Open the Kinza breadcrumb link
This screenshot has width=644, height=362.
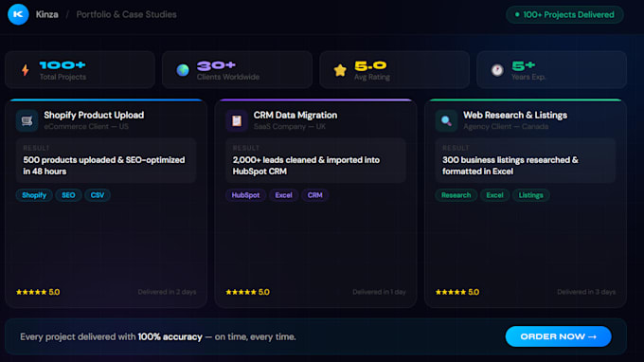click(46, 14)
